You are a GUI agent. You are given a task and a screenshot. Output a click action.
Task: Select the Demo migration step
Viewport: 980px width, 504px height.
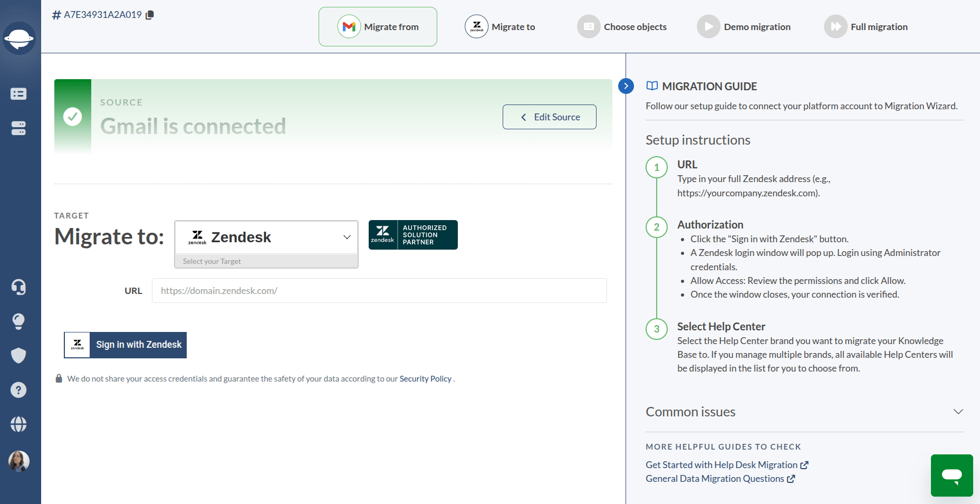click(x=744, y=27)
